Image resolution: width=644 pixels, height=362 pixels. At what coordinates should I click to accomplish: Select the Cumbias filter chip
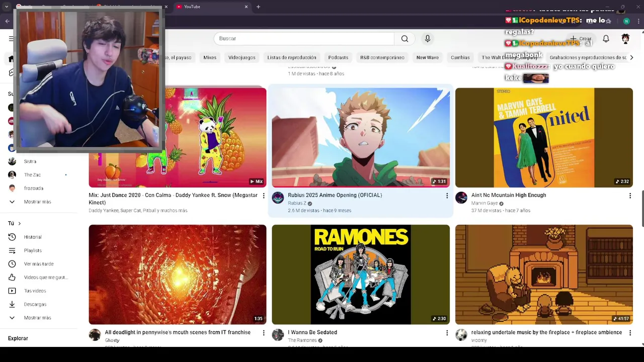pyautogui.click(x=460, y=57)
